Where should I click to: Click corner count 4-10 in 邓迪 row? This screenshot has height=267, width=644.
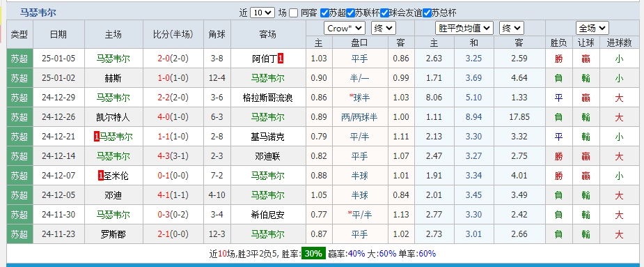point(217,195)
